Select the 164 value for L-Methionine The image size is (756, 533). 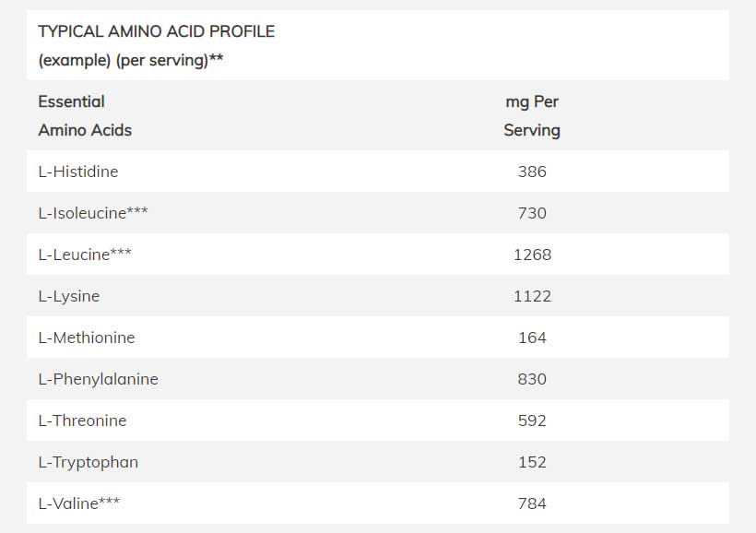pos(532,338)
